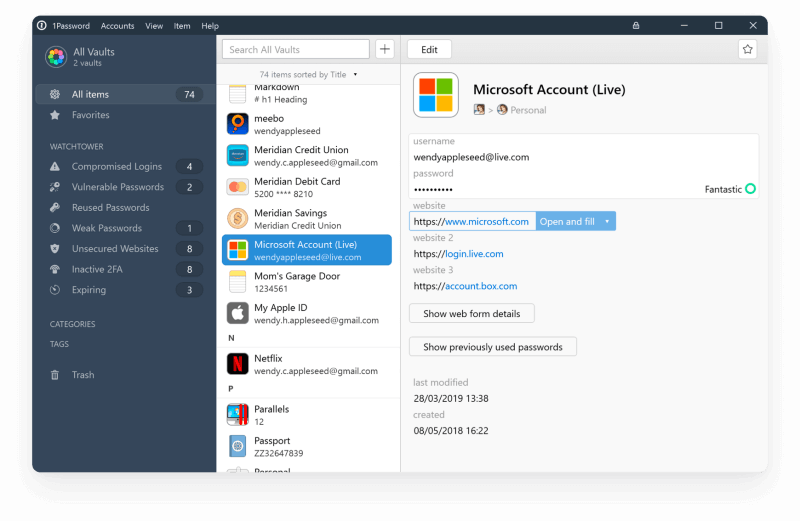Open the Help menu
Screen dimensions: 800x521
(x=210, y=26)
